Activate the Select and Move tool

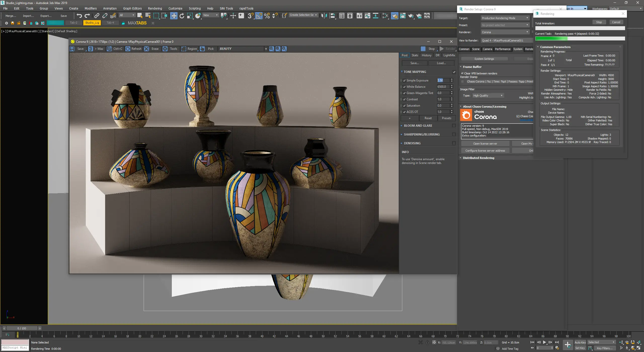click(174, 16)
